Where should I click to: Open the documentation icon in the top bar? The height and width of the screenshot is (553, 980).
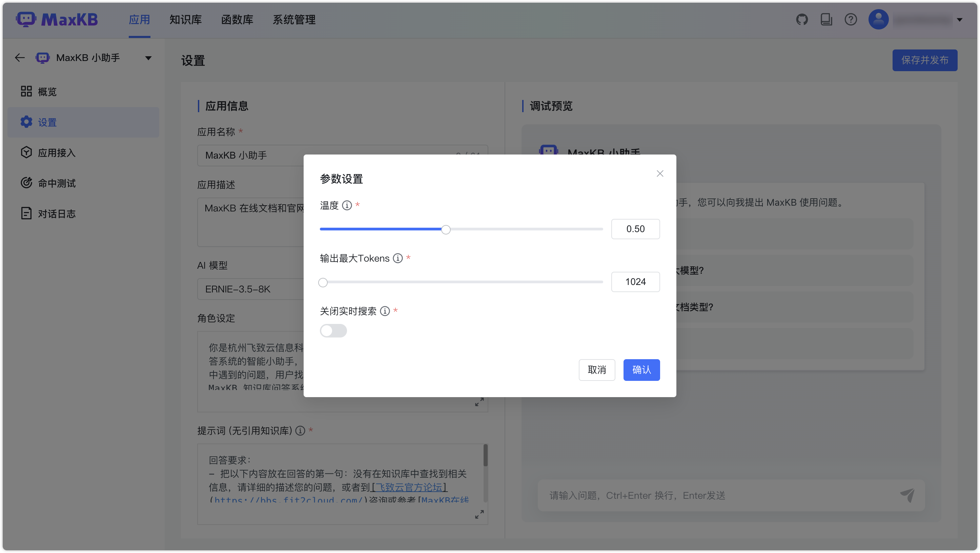[826, 19]
